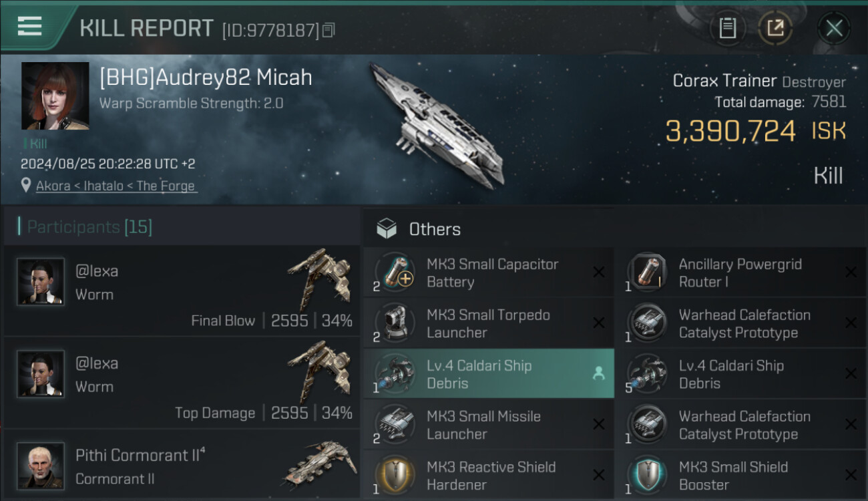The image size is (868, 501).
Task: Select the Corax Trainer ship image
Action: coord(437,127)
